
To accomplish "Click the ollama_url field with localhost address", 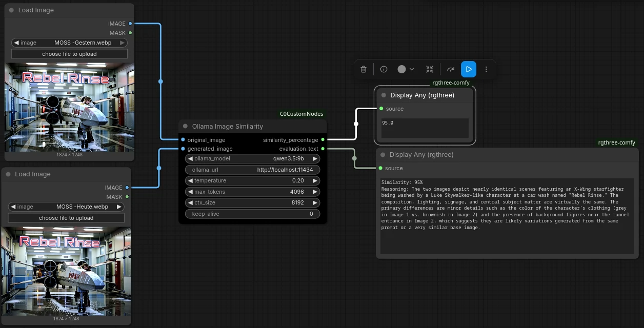I will (252, 170).
